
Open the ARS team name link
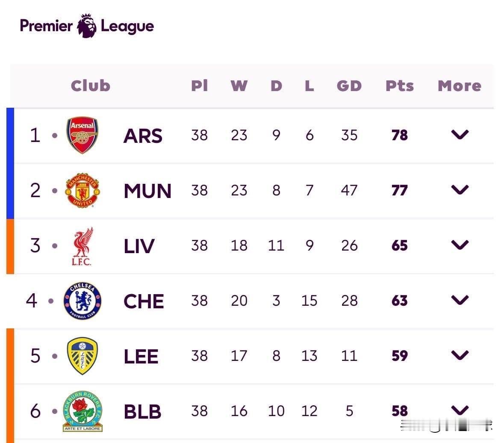(143, 136)
